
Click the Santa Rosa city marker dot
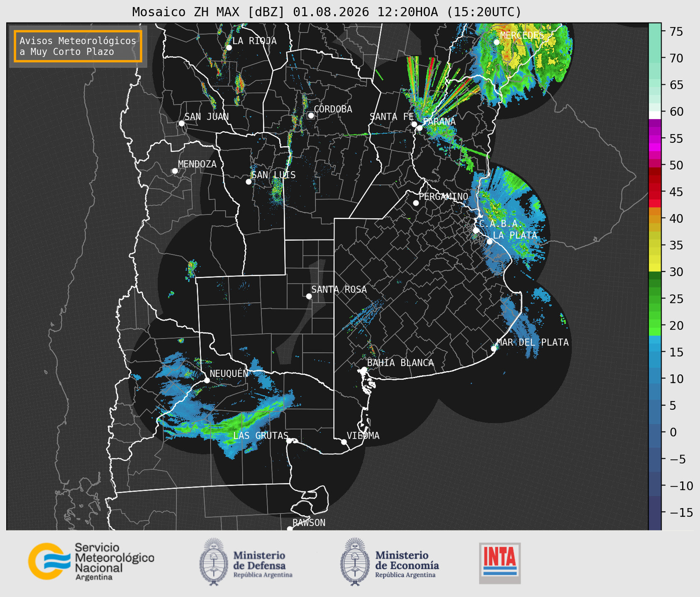pyautogui.click(x=309, y=296)
